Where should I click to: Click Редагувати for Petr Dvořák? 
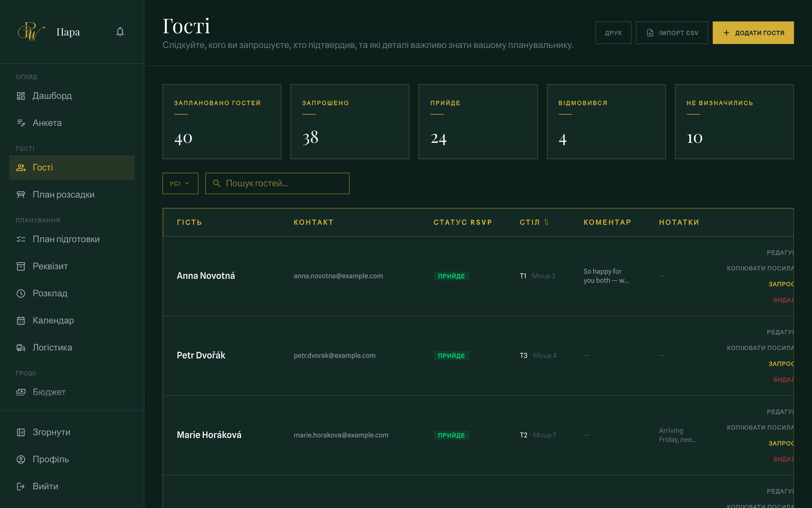(x=780, y=332)
